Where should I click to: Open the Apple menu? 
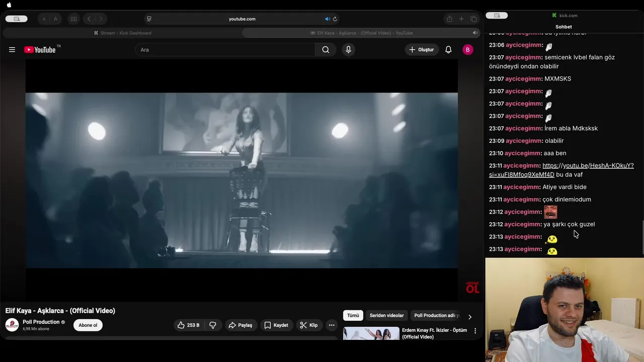(9, 5)
